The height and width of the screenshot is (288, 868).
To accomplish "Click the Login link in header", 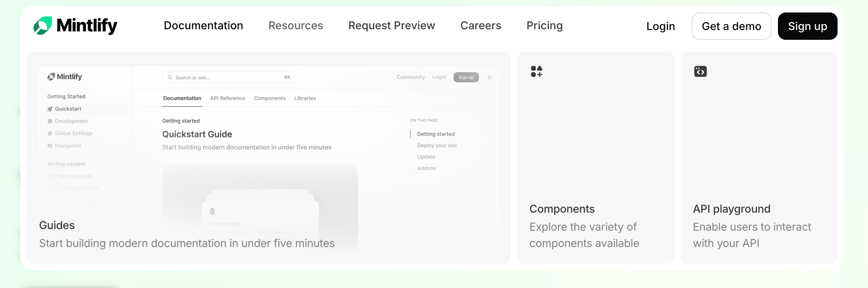I will (x=660, y=26).
